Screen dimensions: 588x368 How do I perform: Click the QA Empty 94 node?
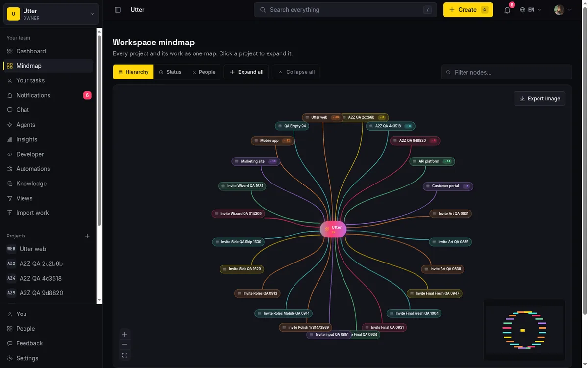tap(292, 126)
